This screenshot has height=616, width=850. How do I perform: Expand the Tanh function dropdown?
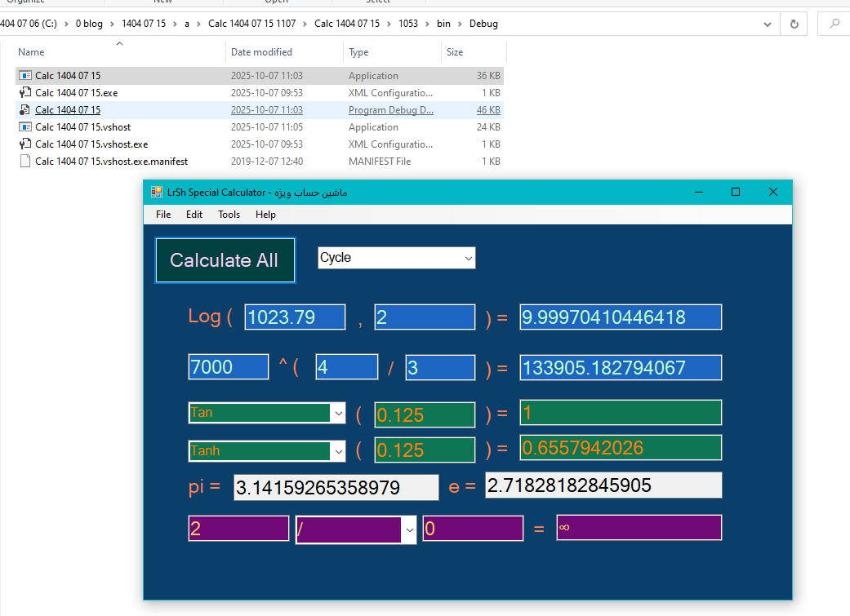339,451
